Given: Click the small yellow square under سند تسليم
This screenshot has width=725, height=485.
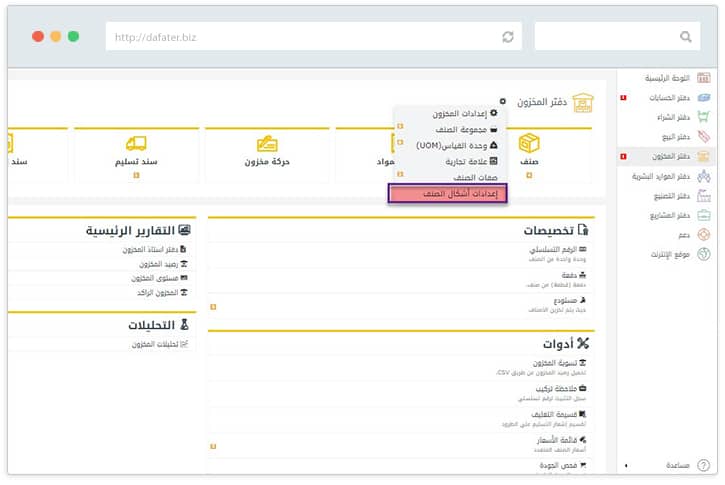Looking at the screenshot, I should [136, 175].
